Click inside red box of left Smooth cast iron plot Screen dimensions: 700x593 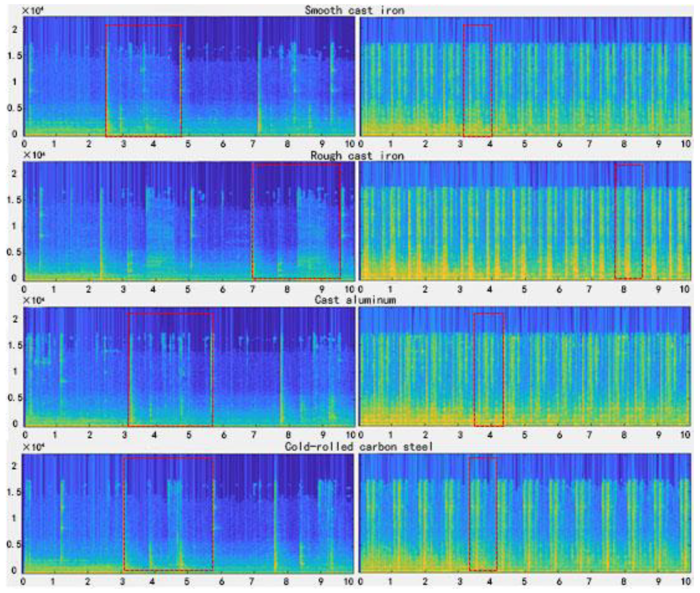click(x=144, y=81)
